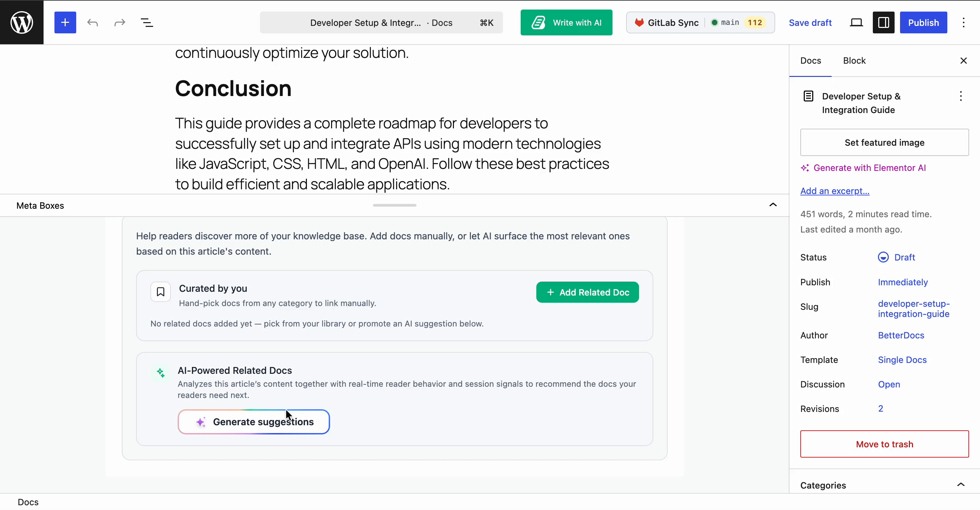The width and height of the screenshot is (980, 510).
Task: Undo the last change
Action: point(93,22)
